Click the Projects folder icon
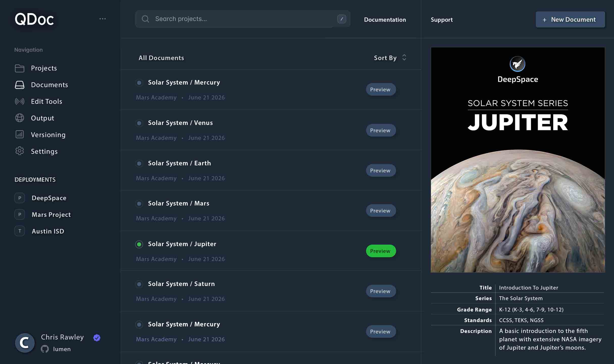This screenshot has height=364, width=614. pos(19,68)
